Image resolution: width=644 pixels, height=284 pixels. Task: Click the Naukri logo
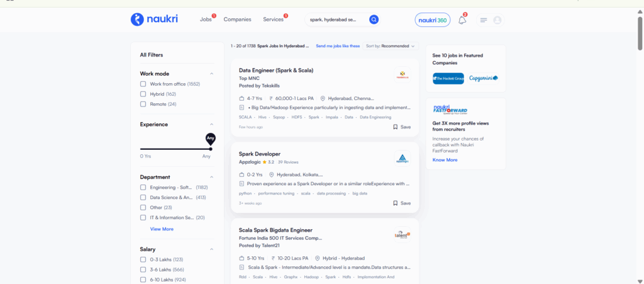point(154,19)
